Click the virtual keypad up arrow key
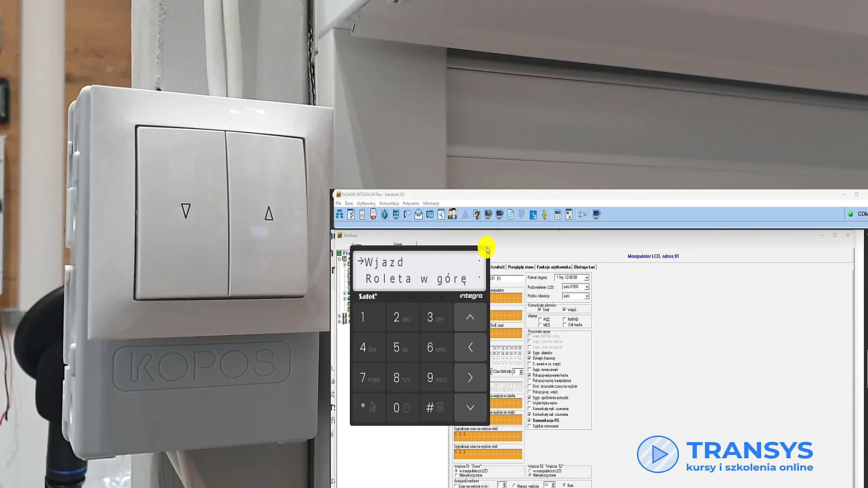868x488 pixels. point(470,317)
